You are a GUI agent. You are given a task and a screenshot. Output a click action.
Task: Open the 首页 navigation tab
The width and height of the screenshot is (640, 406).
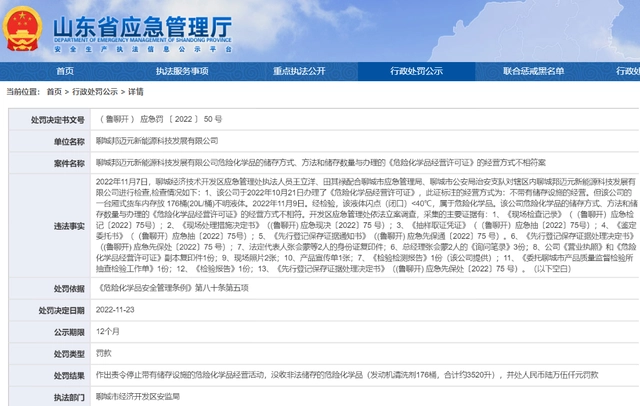tap(65, 71)
